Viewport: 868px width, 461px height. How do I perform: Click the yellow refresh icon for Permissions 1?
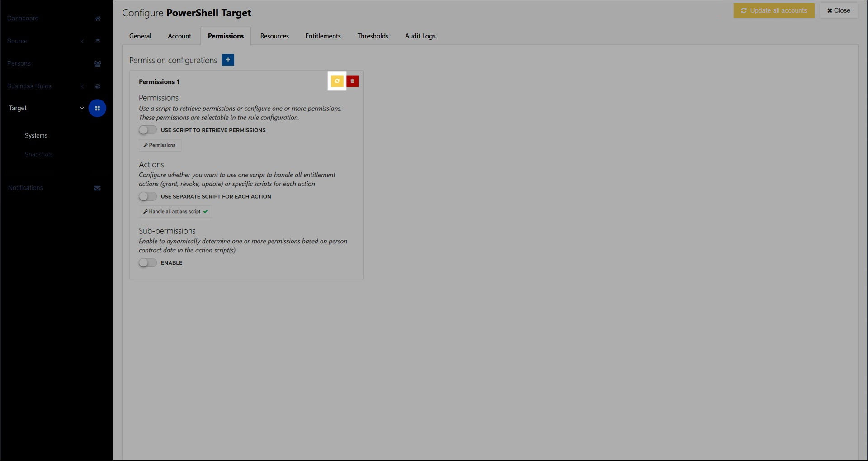pos(337,81)
